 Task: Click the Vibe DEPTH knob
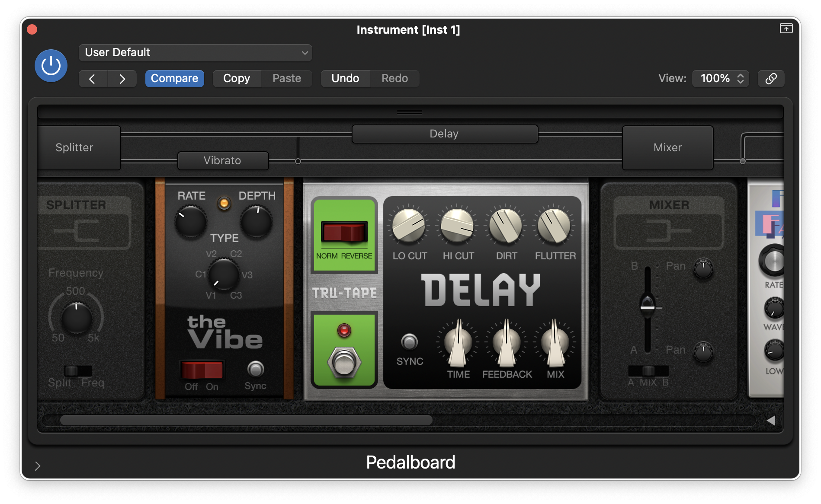click(x=256, y=222)
